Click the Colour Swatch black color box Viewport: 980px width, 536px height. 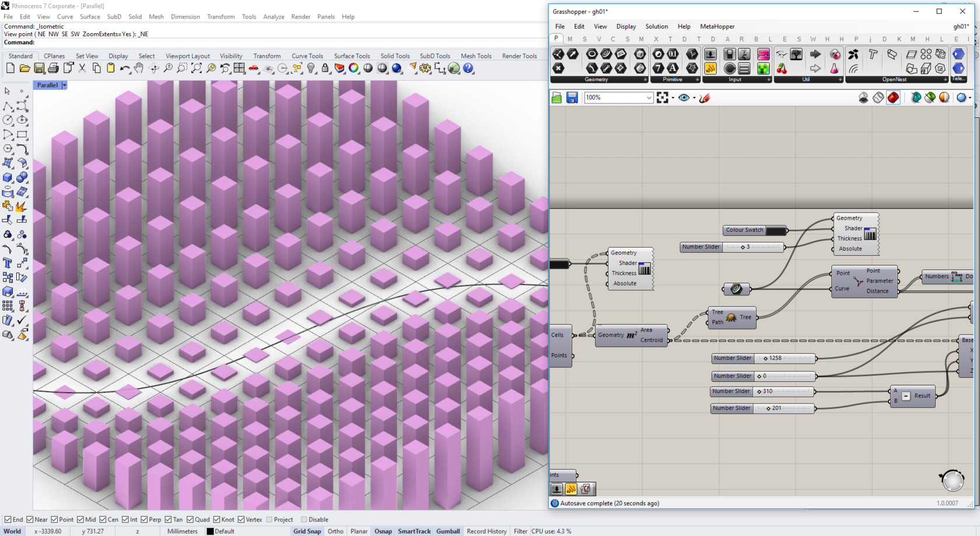[776, 231]
